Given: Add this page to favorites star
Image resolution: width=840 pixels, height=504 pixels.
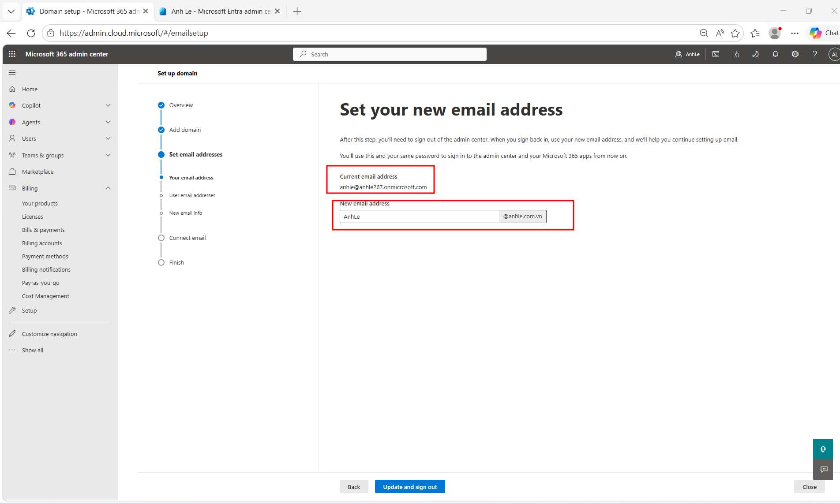Looking at the screenshot, I should point(735,33).
